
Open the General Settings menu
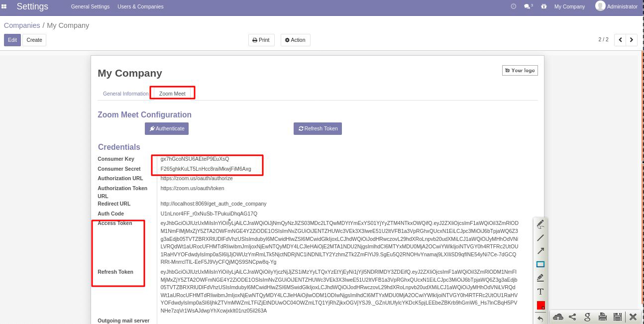(x=90, y=6)
